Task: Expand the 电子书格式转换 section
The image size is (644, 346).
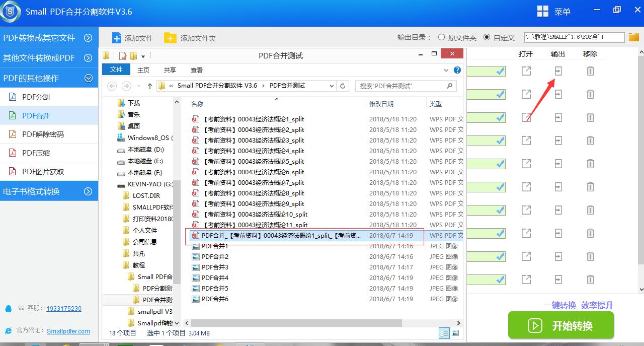Action: pyautogui.click(x=88, y=191)
